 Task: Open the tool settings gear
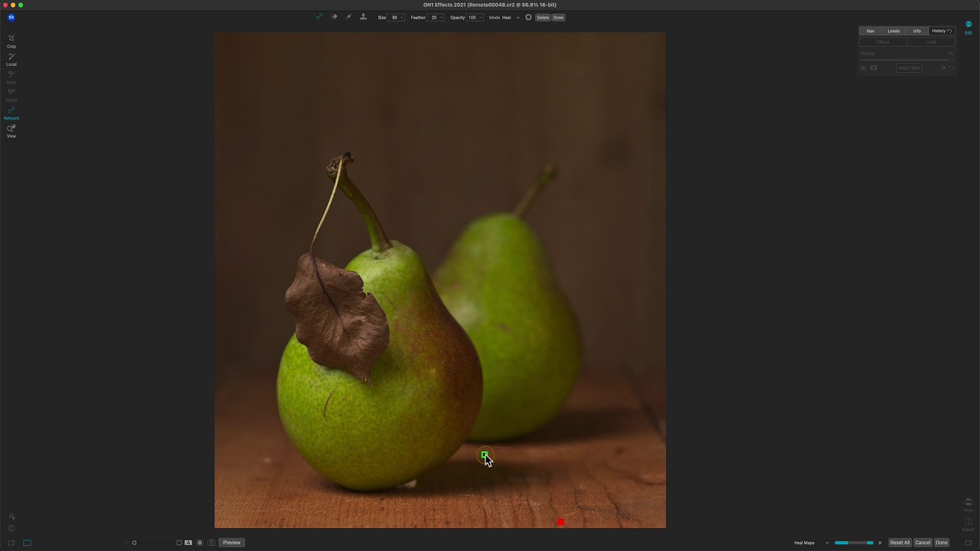[528, 17]
